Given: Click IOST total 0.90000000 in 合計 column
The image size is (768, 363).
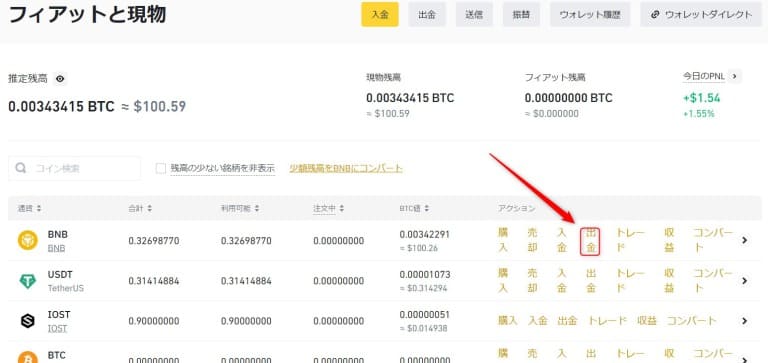Looking at the screenshot, I should [x=154, y=321].
